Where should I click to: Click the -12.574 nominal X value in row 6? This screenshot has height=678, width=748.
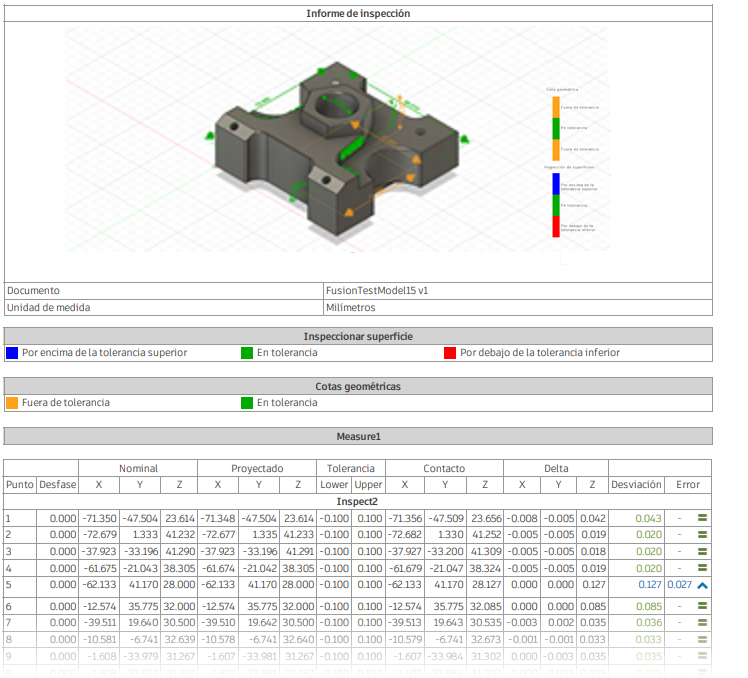100,606
